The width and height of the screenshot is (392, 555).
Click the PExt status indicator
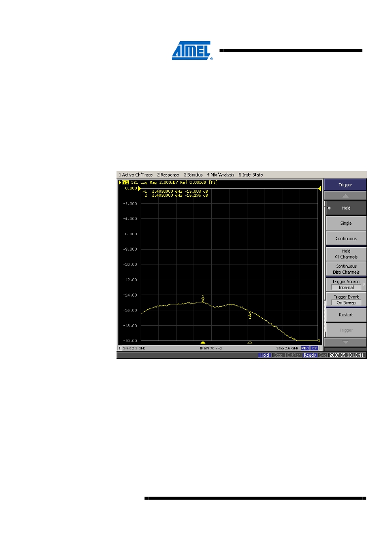click(x=305, y=348)
